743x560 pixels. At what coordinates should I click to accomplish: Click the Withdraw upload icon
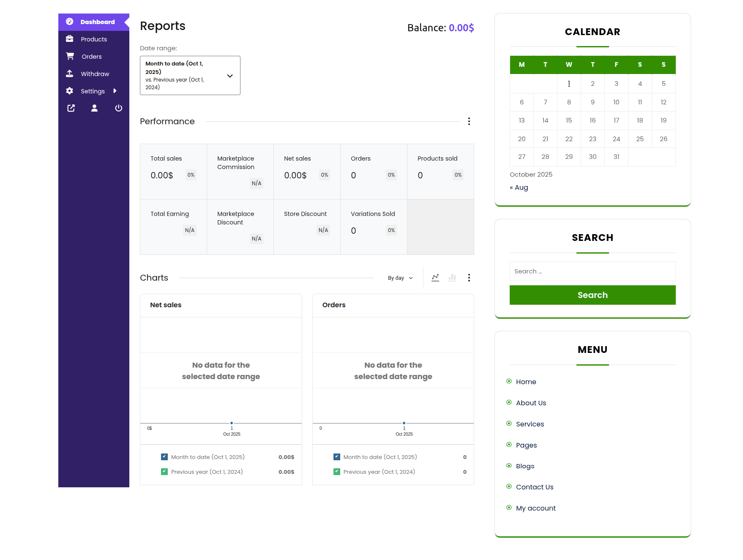[70, 74]
